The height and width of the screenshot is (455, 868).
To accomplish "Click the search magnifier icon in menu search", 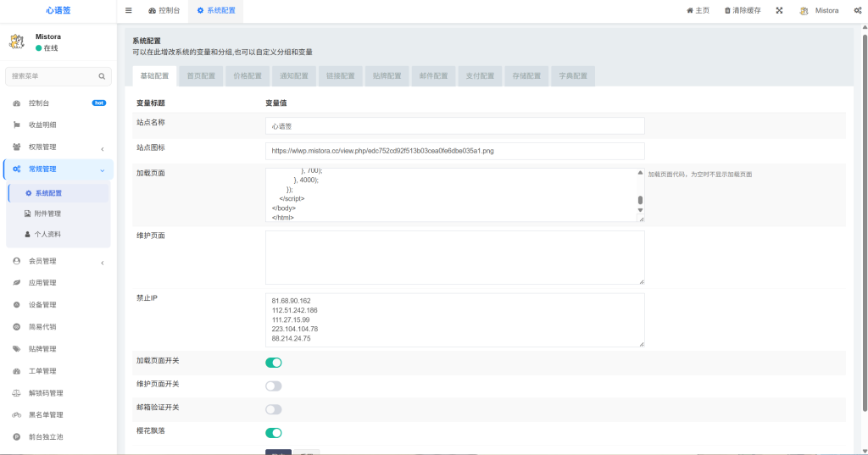I will [x=102, y=76].
